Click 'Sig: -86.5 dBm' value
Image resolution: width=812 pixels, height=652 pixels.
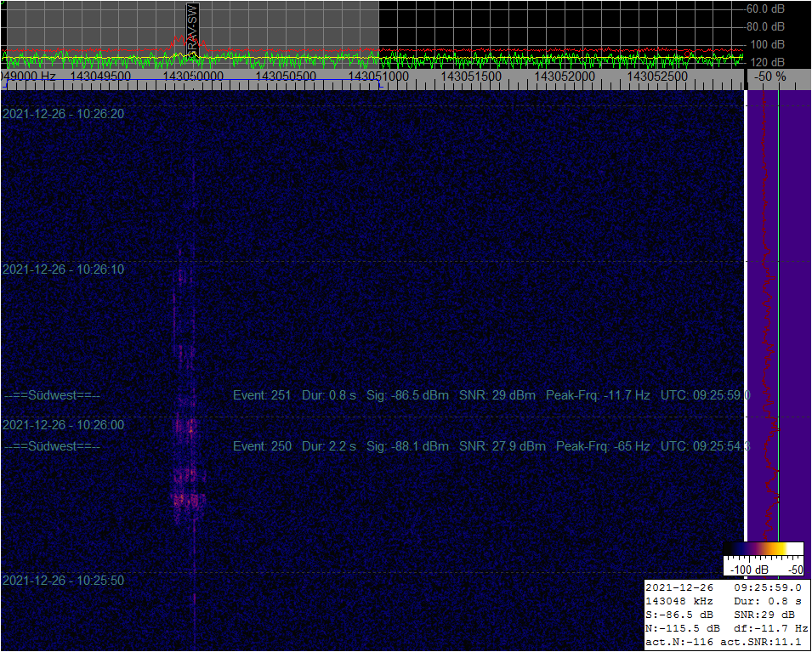tap(407, 395)
